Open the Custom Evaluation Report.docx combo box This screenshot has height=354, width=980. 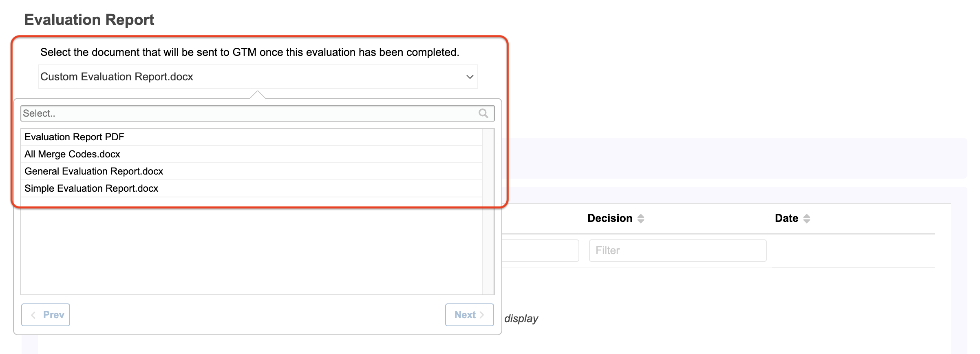(258, 77)
